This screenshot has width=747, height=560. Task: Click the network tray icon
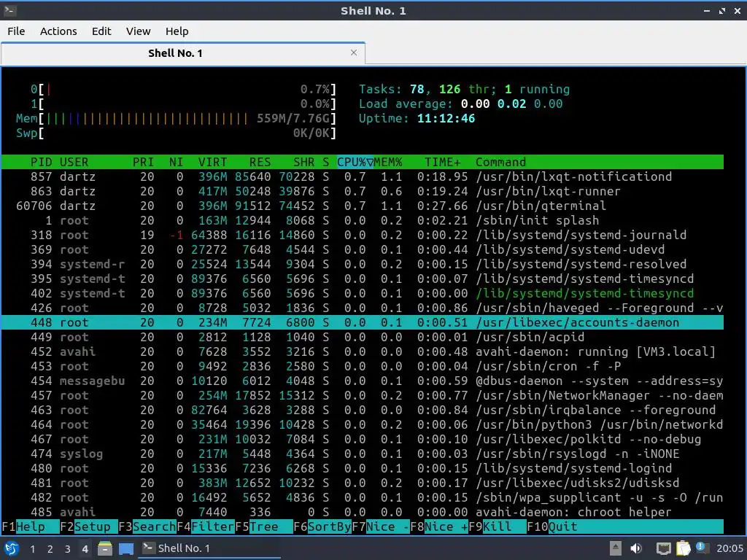click(664, 548)
